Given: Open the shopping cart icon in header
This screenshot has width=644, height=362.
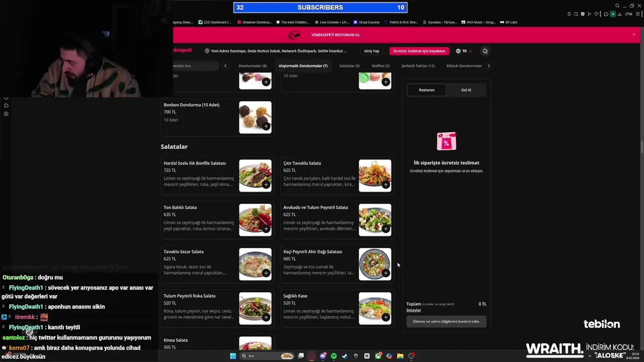Looking at the screenshot, I should click(485, 51).
